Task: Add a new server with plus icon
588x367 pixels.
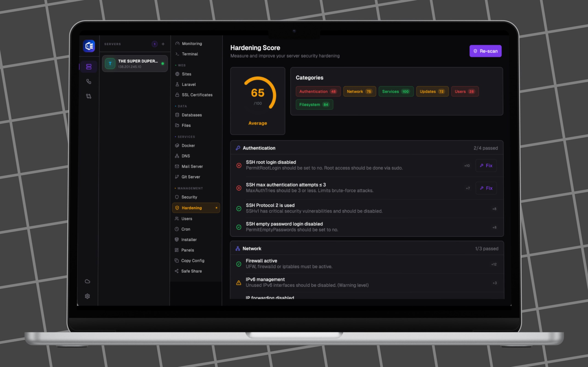Action: click(163, 44)
